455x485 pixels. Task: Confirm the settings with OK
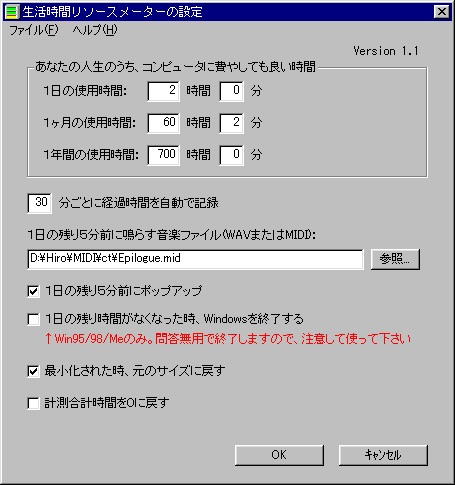point(279,455)
